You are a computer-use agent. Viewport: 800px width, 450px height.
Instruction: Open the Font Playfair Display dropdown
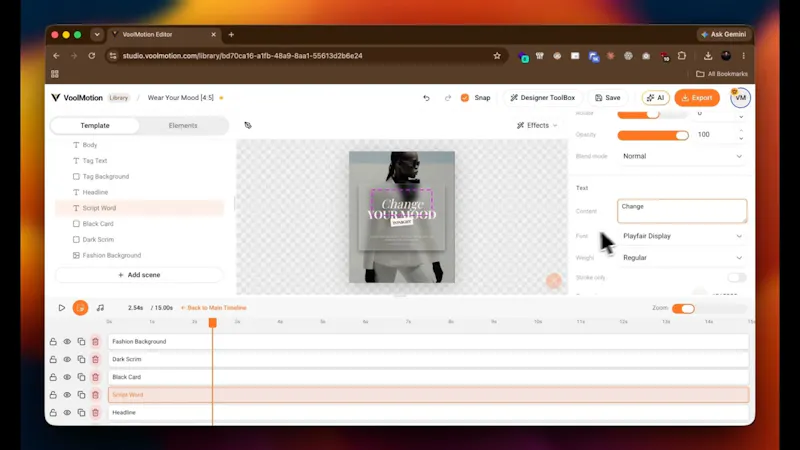click(682, 236)
